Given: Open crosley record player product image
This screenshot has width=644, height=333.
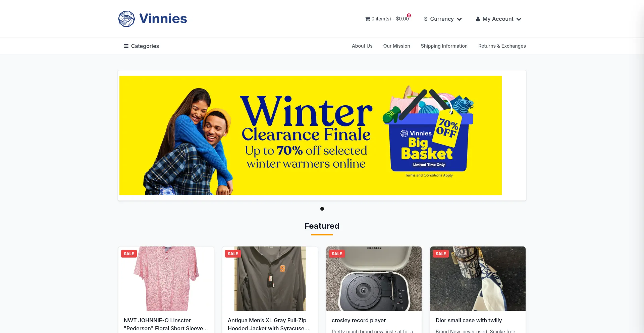Looking at the screenshot, I should [x=374, y=279].
